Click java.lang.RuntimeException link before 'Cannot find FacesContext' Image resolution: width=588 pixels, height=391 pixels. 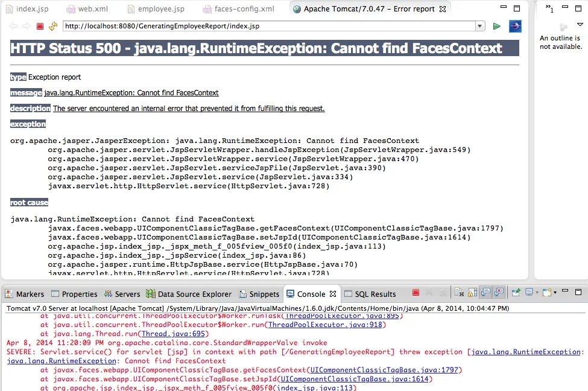[62, 361]
